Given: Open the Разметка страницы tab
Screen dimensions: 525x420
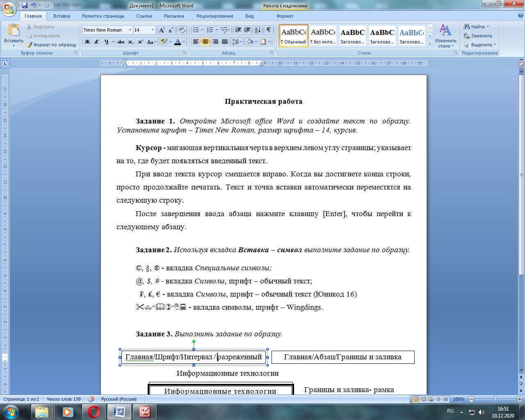Looking at the screenshot, I should [x=103, y=16].
